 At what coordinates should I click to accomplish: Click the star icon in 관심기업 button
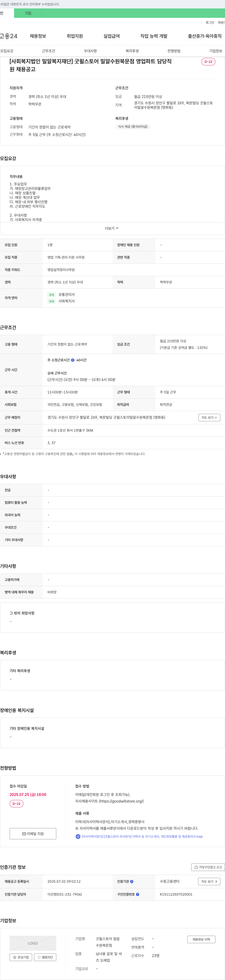point(15,957)
